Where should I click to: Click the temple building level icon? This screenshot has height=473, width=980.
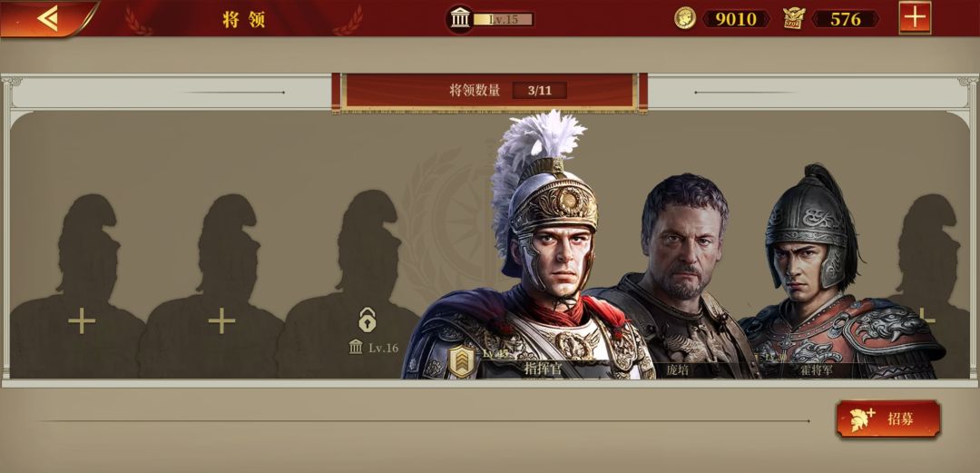point(460,19)
